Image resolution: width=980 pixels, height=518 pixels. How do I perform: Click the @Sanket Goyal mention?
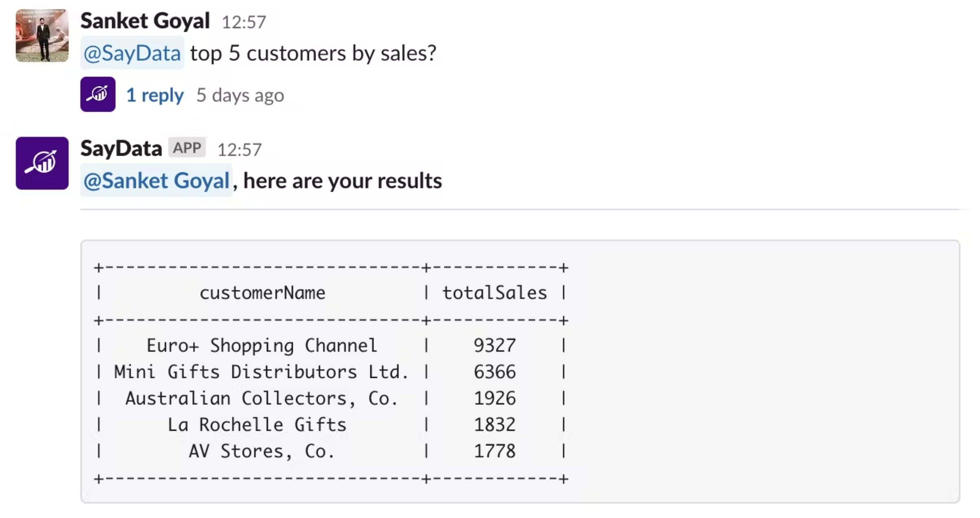156,181
